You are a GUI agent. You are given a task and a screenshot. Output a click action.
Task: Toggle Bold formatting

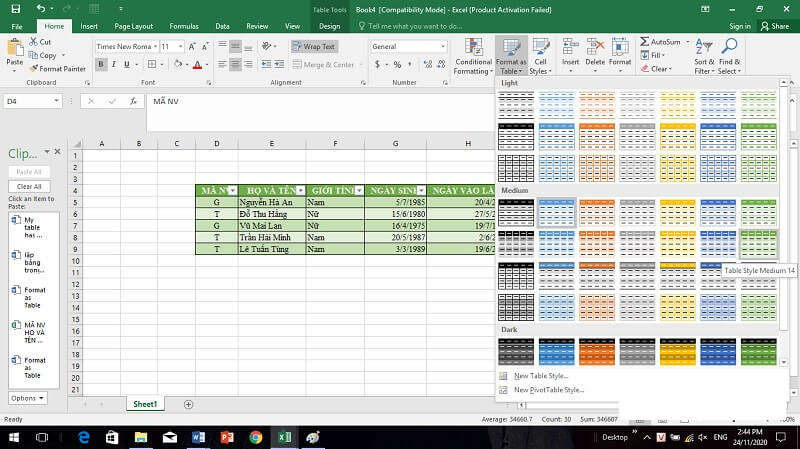(101, 65)
